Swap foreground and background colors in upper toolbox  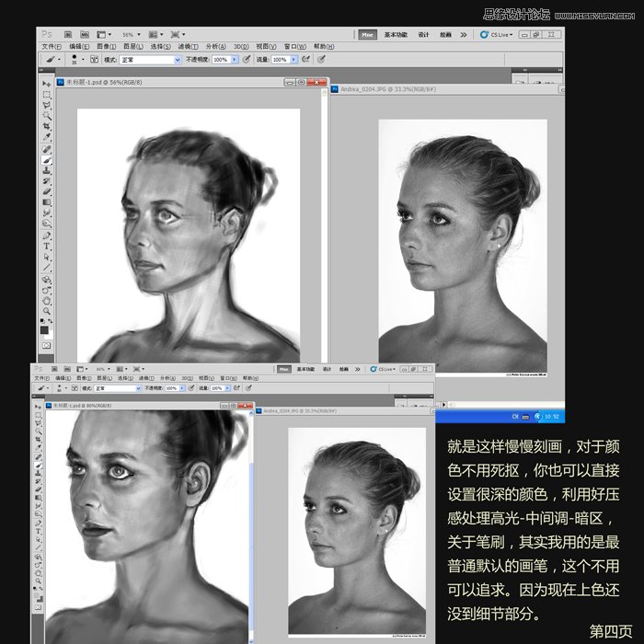click(x=50, y=321)
